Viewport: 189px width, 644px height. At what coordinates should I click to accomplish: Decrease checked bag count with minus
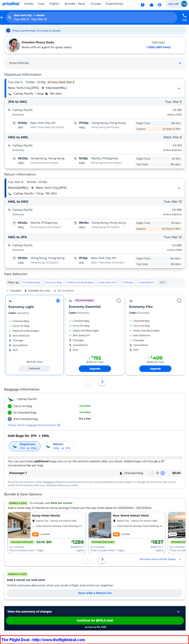pos(152,473)
